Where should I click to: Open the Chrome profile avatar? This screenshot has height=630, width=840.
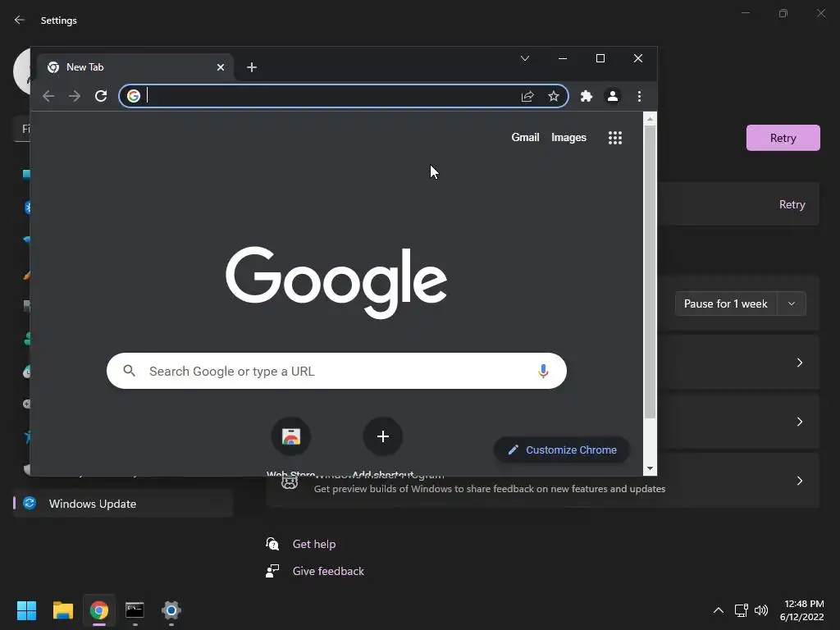point(612,96)
